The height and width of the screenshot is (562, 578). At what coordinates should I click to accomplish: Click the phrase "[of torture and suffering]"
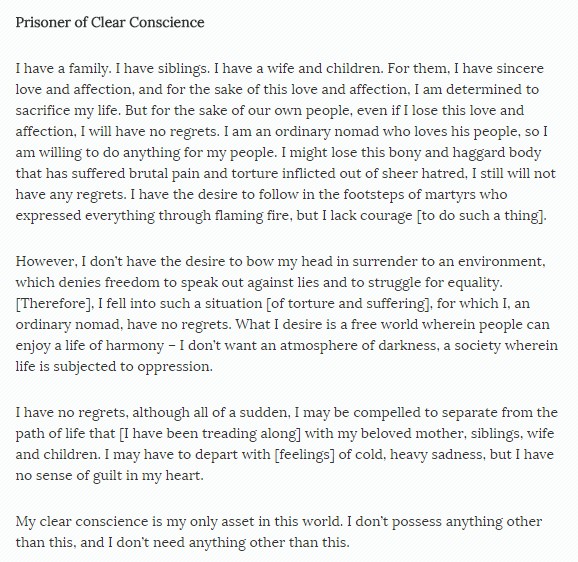click(x=349, y=304)
